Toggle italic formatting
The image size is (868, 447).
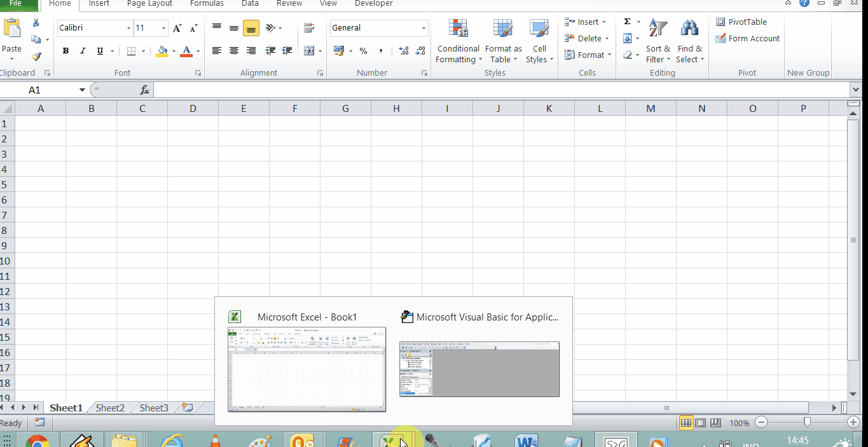[x=83, y=50]
